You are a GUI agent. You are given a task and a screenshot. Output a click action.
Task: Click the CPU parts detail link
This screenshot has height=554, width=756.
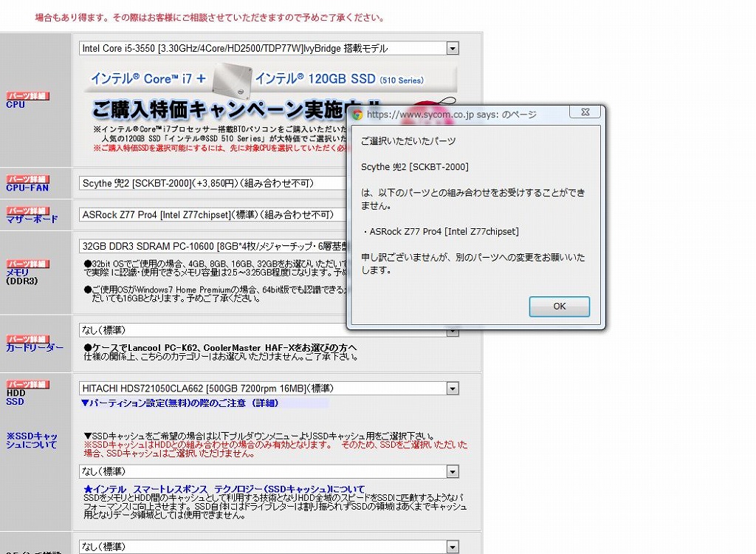[x=16, y=105]
